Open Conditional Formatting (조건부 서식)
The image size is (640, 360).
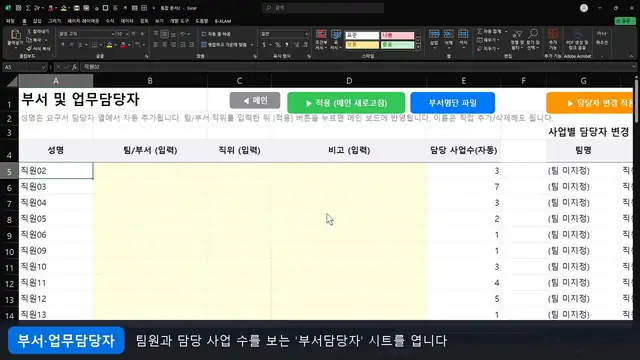[x=321, y=40]
